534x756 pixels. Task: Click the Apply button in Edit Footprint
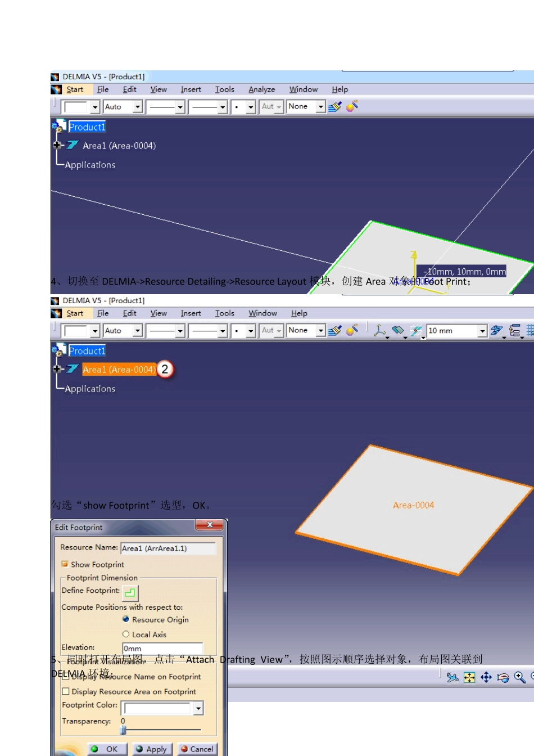152,749
